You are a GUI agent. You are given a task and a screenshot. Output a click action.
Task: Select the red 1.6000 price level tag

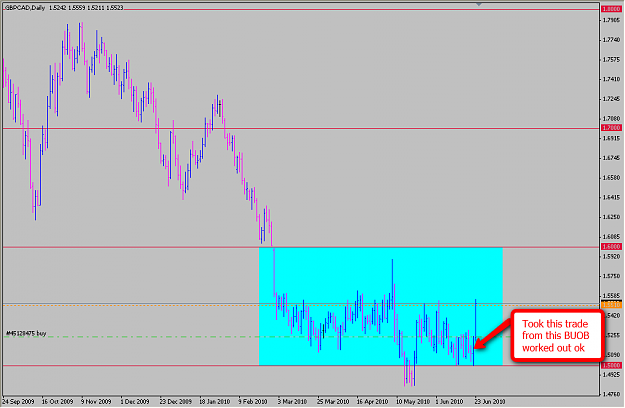click(x=611, y=247)
